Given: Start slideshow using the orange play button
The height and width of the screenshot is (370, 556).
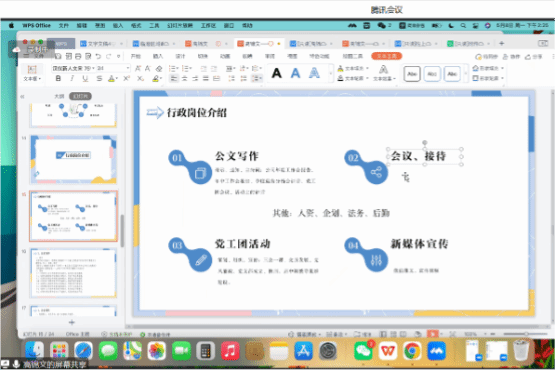Looking at the screenshot, I should point(432,334).
